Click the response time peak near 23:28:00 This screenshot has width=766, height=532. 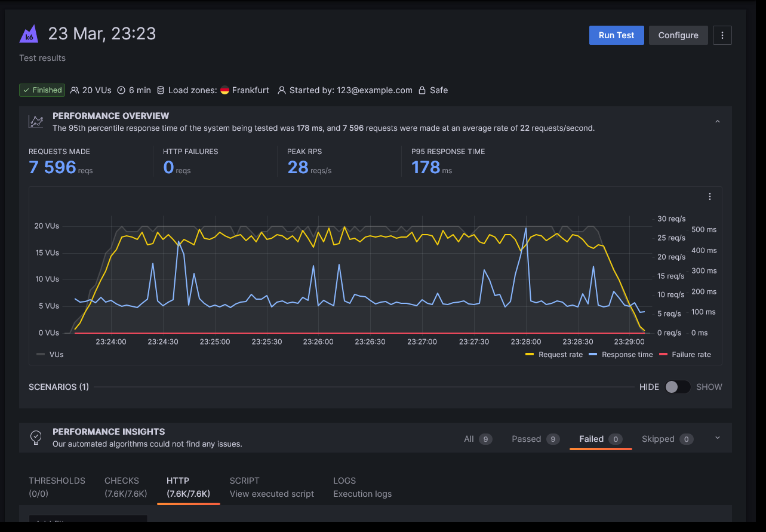pyautogui.click(x=526, y=228)
